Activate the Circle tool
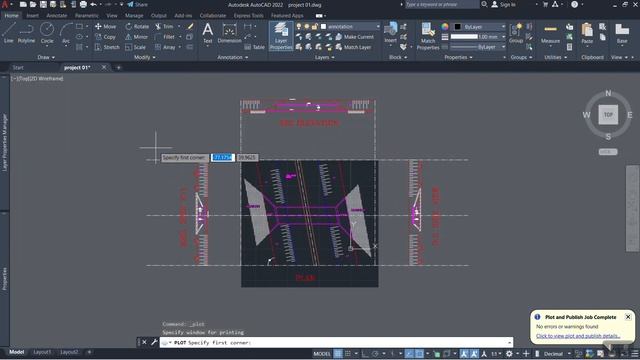The width and height of the screenshot is (640, 360). tap(47, 33)
